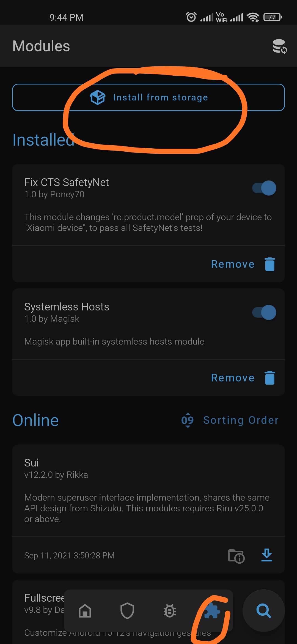Disable the Fix CTS SafetyNet module toggle
Image resolution: width=297 pixels, height=644 pixels.
coord(264,188)
